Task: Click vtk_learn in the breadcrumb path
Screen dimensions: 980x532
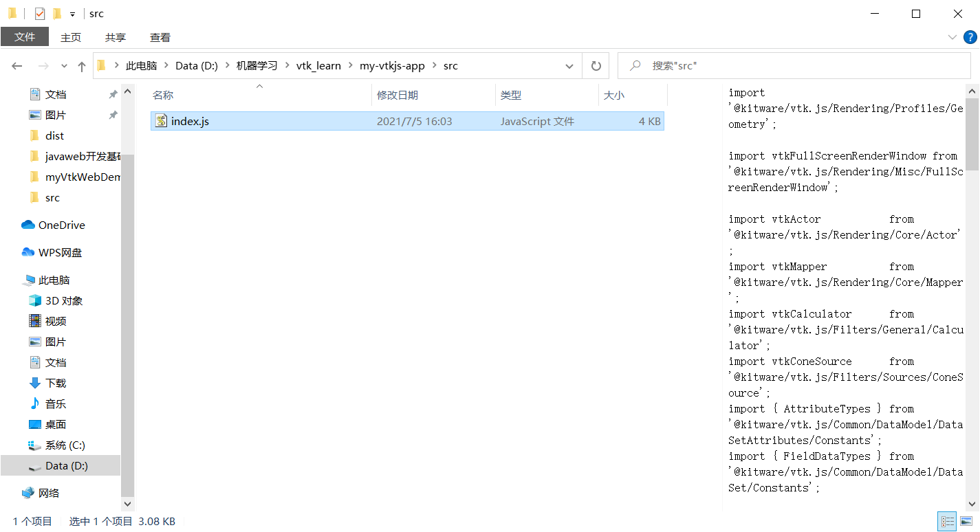Action: [318, 65]
